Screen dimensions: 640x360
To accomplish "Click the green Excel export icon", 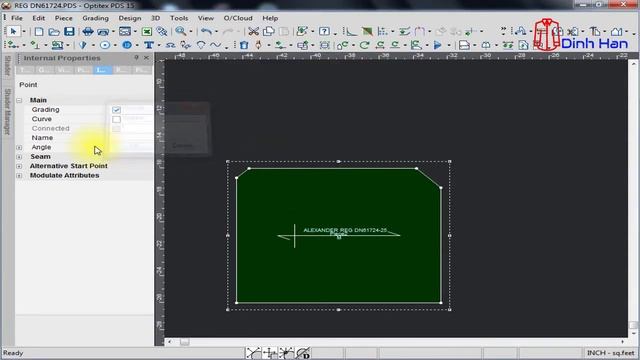I will [x=147, y=31].
